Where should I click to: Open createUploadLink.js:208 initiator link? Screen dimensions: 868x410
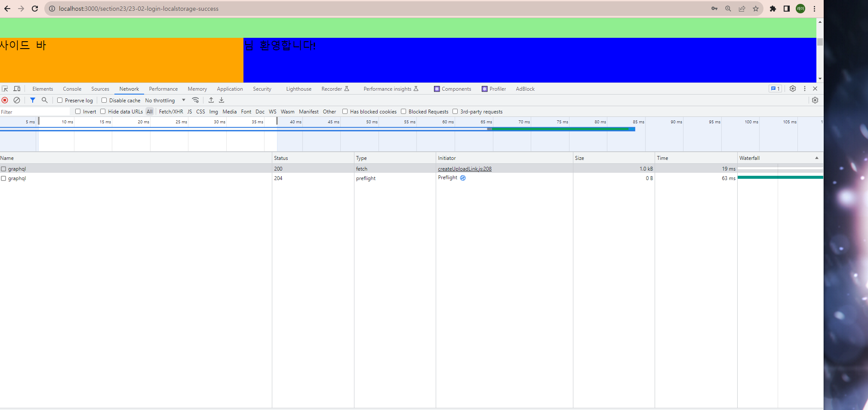pos(465,169)
